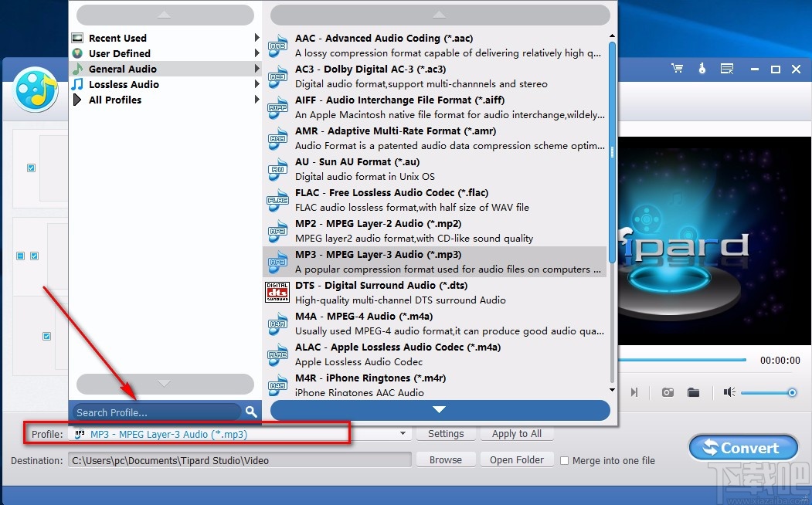Collapse the middle file item minus box
The width and height of the screenshot is (812, 505).
pos(20,256)
